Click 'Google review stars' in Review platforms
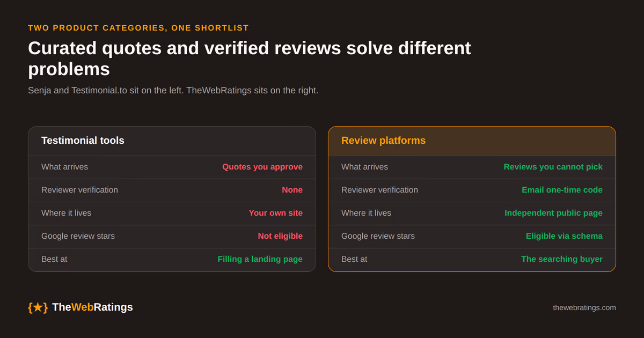Image resolution: width=644 pixels, height=338 pixels. pyautogui.click(x=378, y=236)
